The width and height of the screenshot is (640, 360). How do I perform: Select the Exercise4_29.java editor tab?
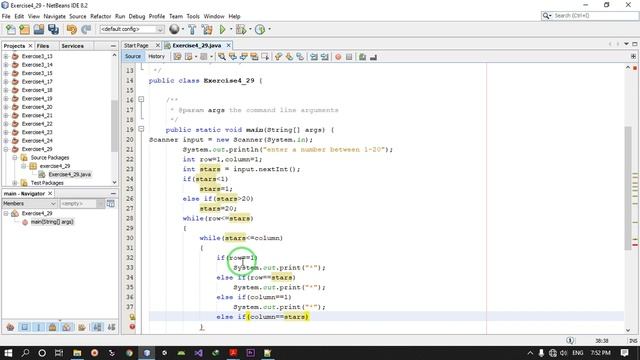197,45
